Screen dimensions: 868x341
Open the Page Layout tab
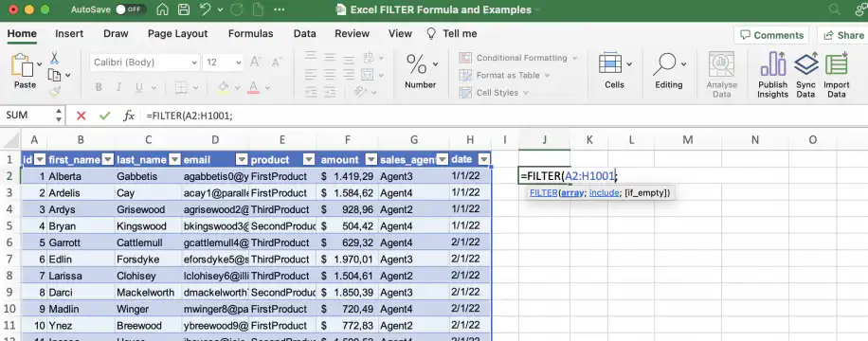pyautogui.click(x=178, y=34)
